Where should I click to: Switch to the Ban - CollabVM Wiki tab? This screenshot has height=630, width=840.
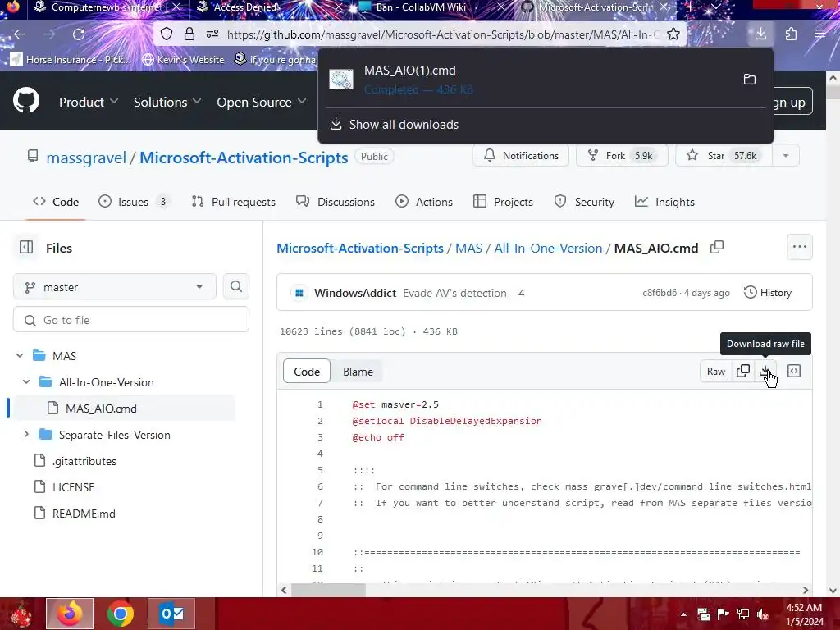pos(421,7)
